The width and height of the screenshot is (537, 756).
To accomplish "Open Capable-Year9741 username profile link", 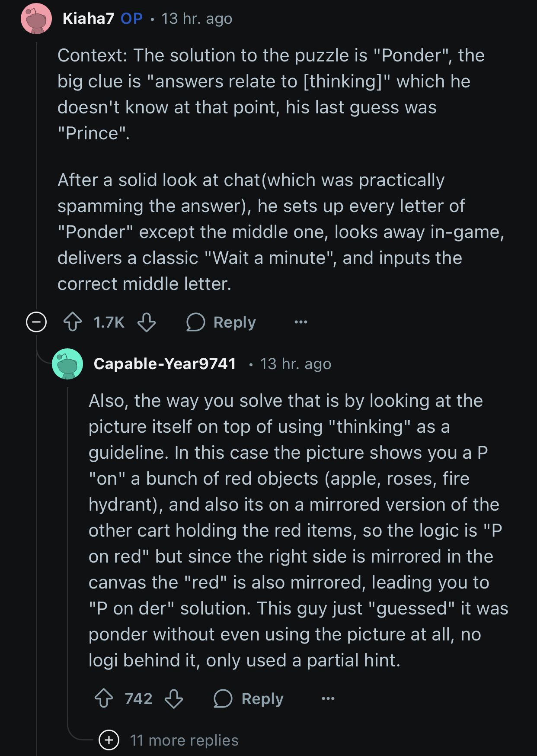I will click(165, 364).
